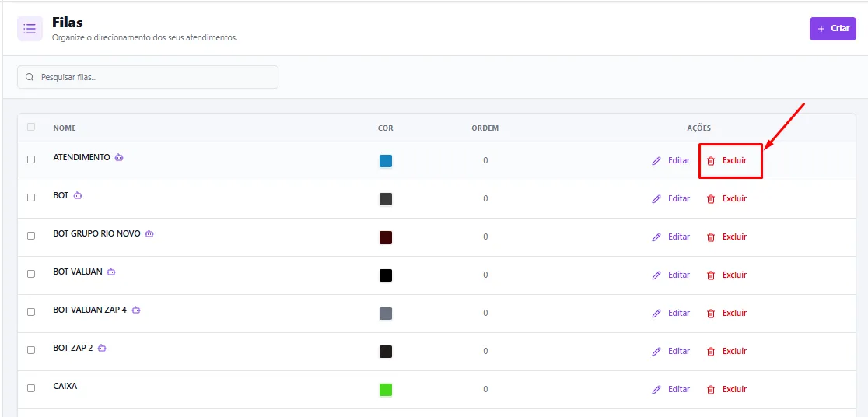Click pencil icon for BOT VALUAN ZAP 4
Image resolution: width=868 pixels, height=417 pixels.
(x=656, y=314)
